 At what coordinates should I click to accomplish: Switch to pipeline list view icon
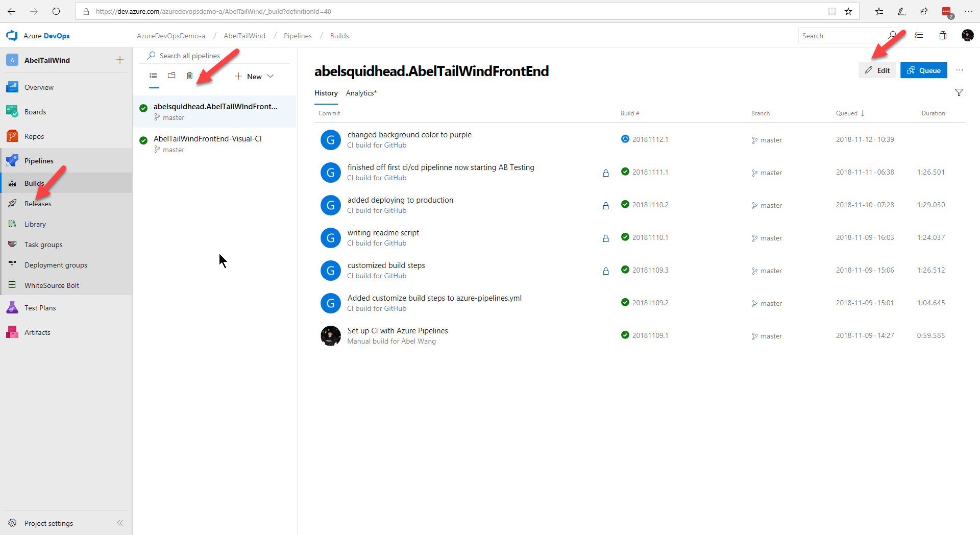tap(153, 76)
